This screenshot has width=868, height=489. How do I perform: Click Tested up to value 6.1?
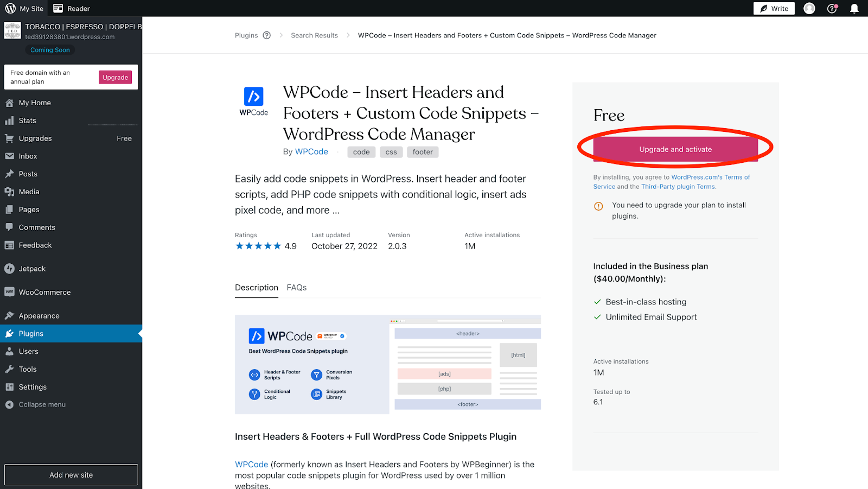pos(598,402)
